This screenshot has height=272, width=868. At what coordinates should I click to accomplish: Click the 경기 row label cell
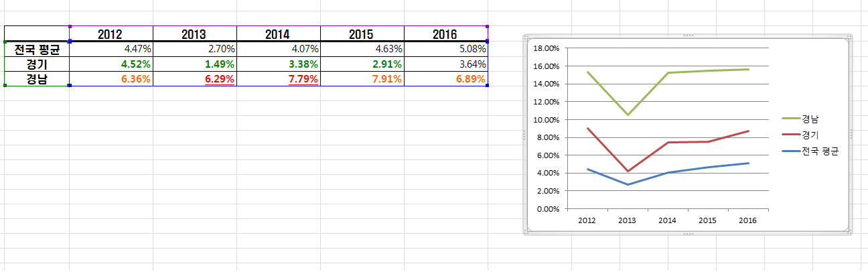pyautogui.click(x=37, y=64)
